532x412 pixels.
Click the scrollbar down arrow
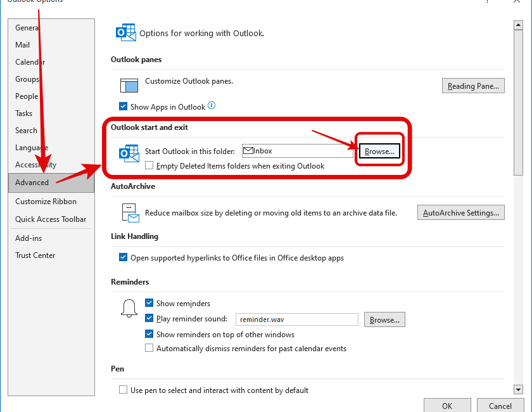point(518,389)
